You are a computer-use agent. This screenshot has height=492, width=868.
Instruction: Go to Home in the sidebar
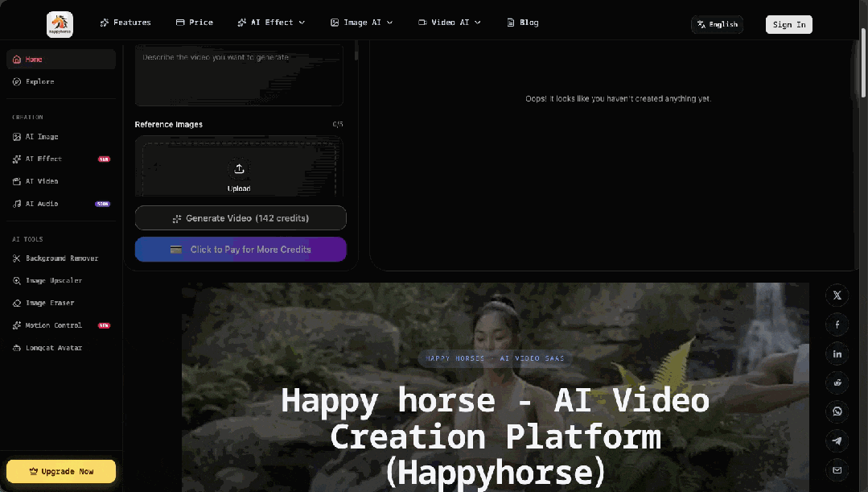coord(61,60)
